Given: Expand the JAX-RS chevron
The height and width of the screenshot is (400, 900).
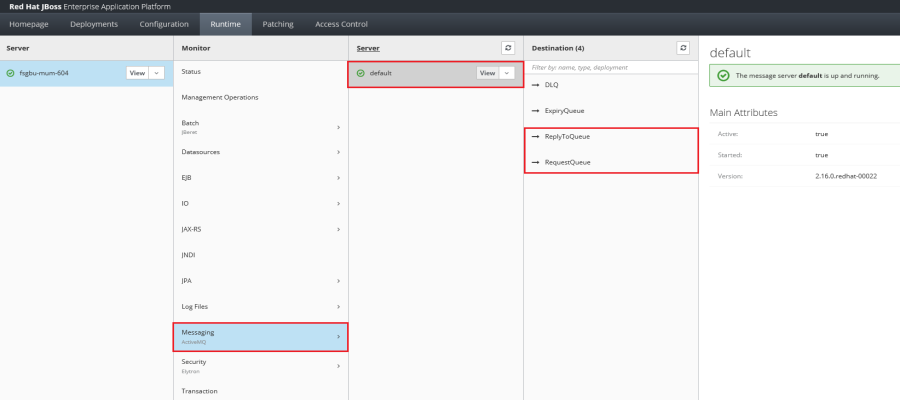Looking at the screenshot, I should pos(339,230).
